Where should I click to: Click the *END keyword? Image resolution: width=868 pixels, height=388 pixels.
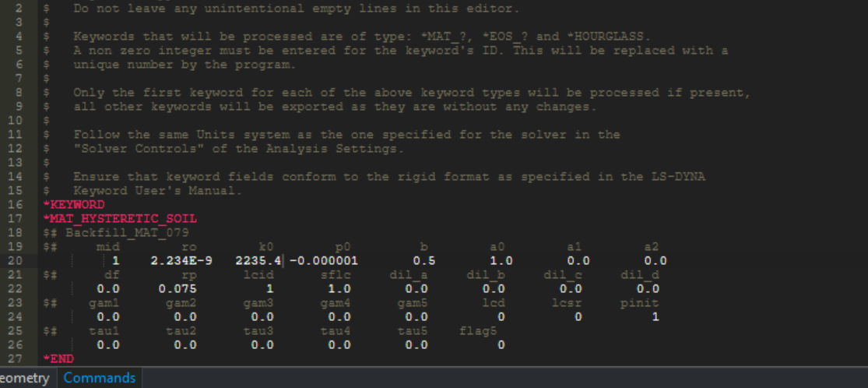point(58,358)
